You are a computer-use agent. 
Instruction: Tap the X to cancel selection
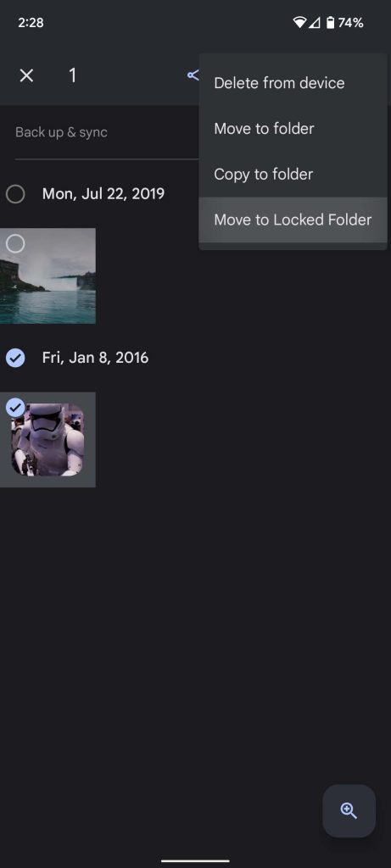pyautogui.click(x=26, y=75)
